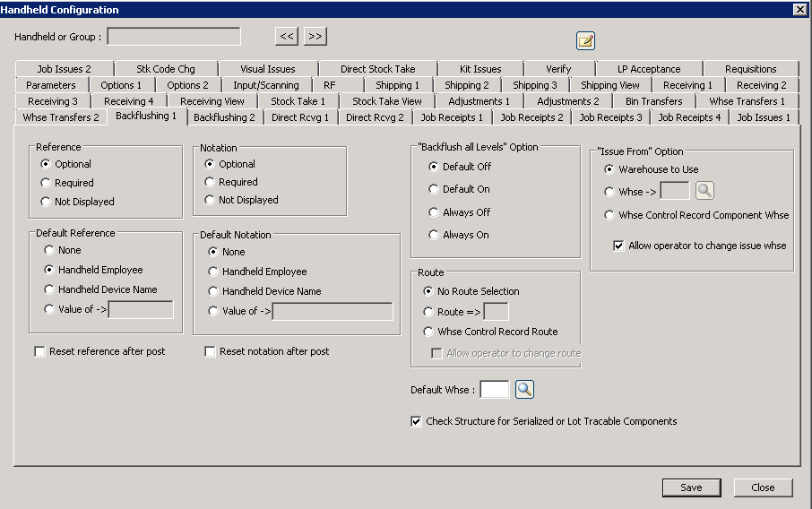Select Required under Reference
The height and width of the screenshot is (509, 812).
[x=47, y=183]
